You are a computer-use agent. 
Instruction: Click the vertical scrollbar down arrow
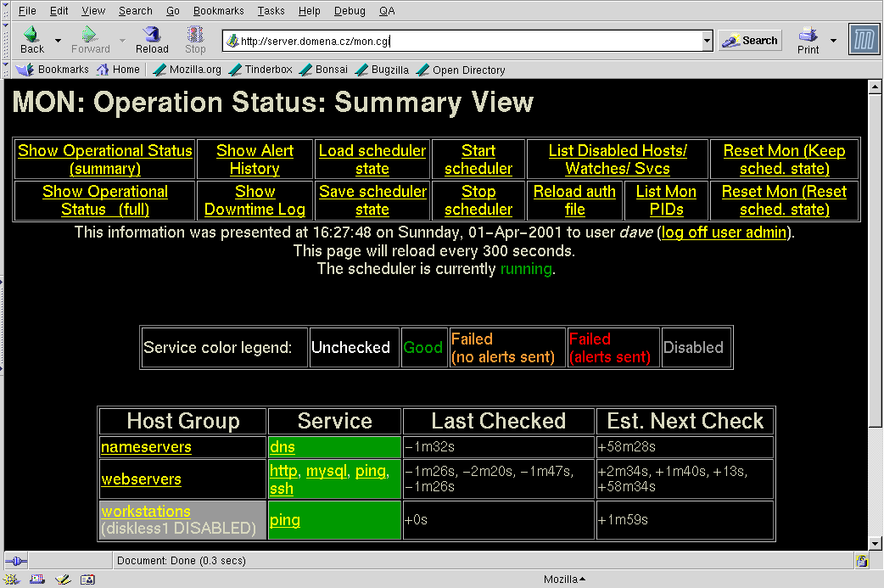pyautogui.click(x=875, y=543)
